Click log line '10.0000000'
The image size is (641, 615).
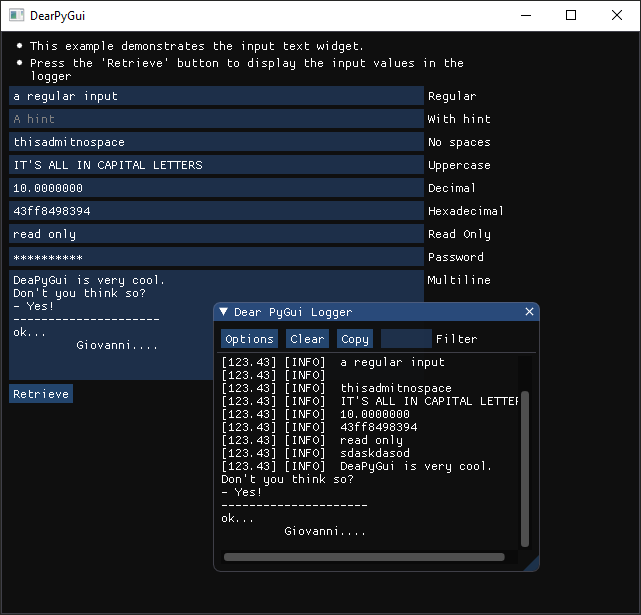pyautogui.click(x=375, y=414)
